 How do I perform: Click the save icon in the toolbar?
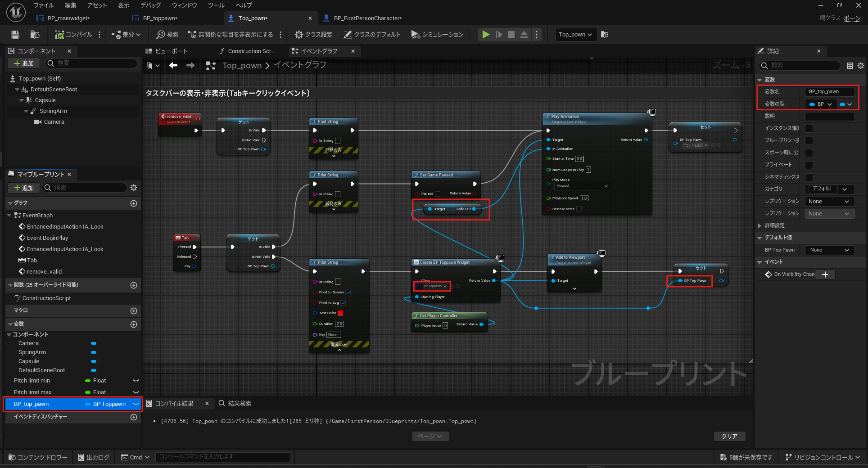click(15, 35)
